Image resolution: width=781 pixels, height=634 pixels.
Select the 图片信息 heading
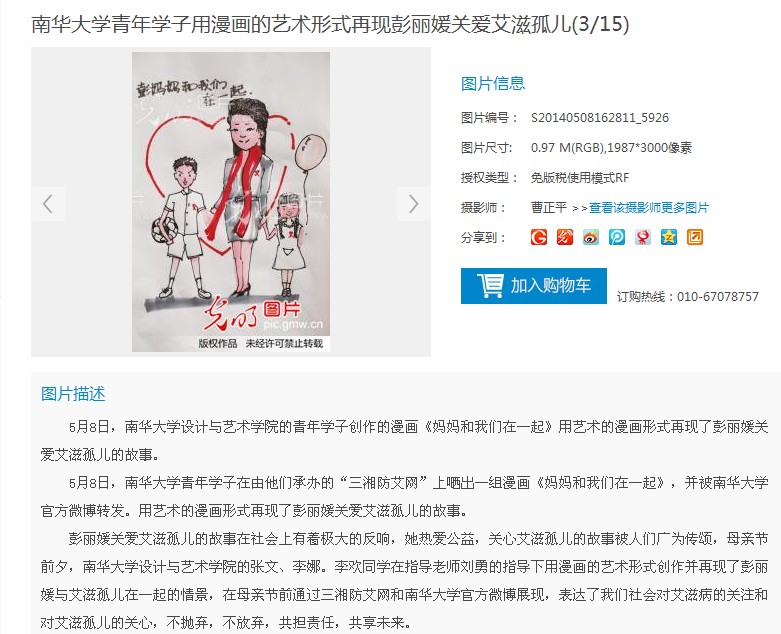[x=493, y=84]
